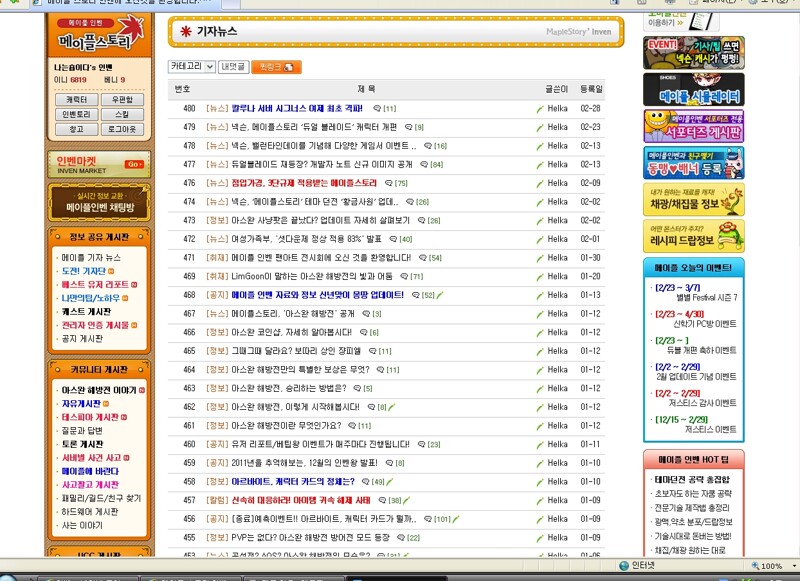Viewport: 800px width, 581px height.
Task: Click the comment bubble icon on article 477
Action: tap(424, 164)
